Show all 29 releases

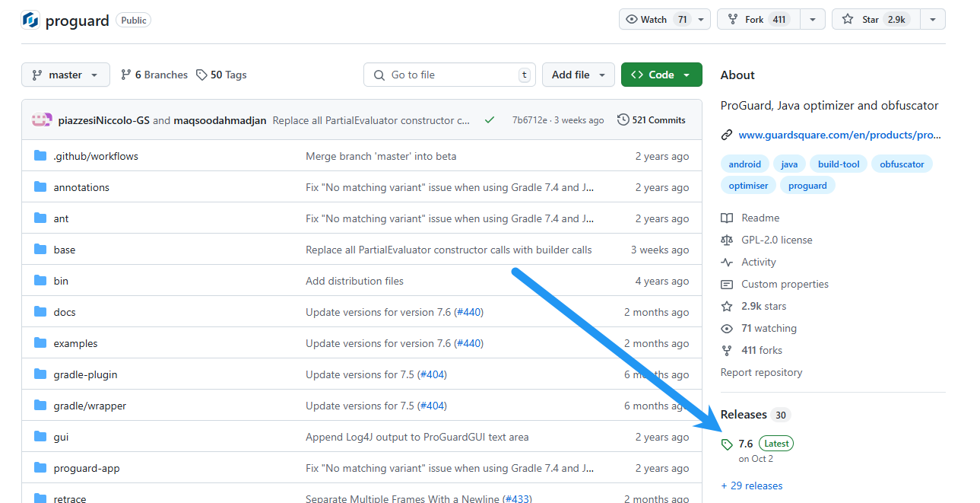[751, 485]
